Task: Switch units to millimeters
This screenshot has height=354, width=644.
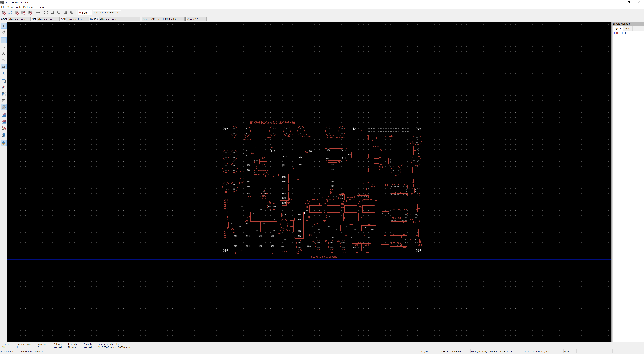Action: (x=4, y=66)
